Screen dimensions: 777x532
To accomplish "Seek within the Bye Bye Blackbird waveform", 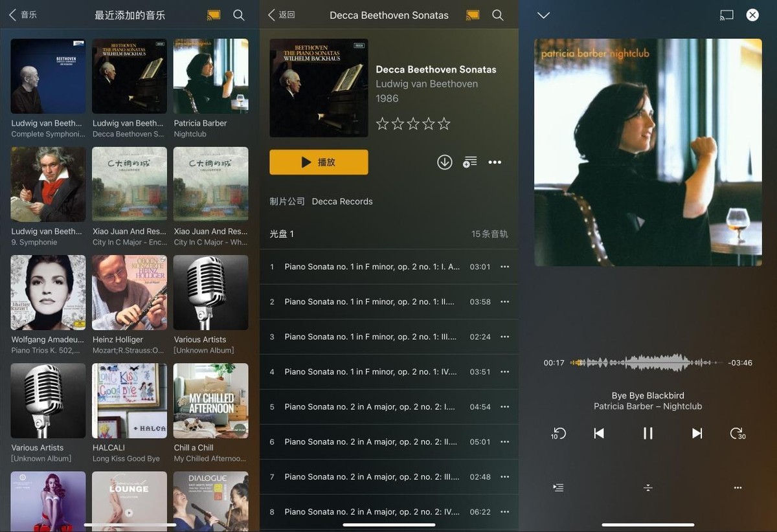I will point(646,363).
